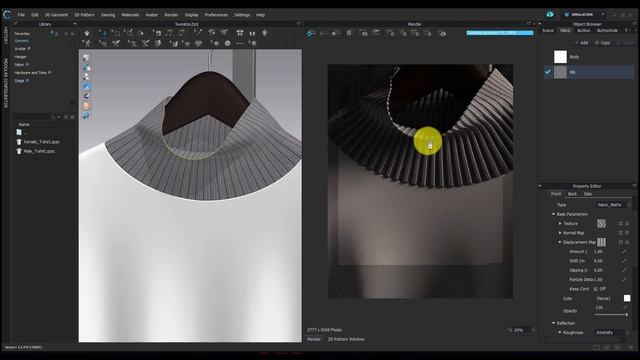
Task: Open the File menu
Action: tap(21, 15)
